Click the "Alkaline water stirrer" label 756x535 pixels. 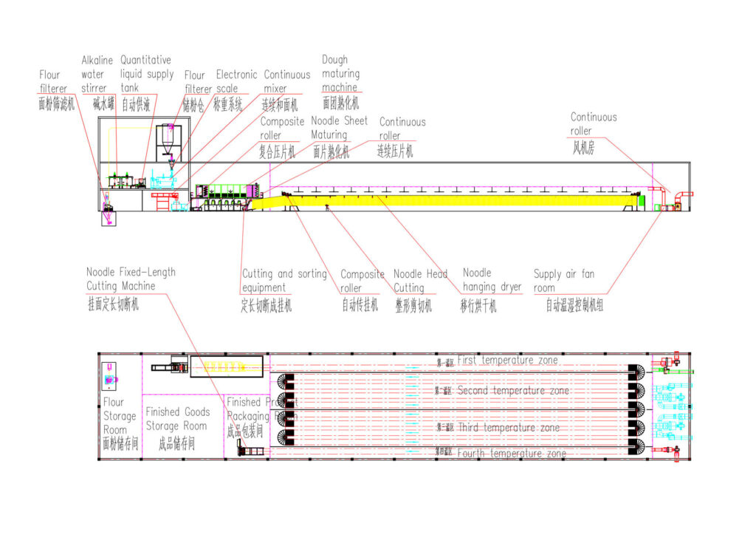pyautogui.click(x=97, y=74)
